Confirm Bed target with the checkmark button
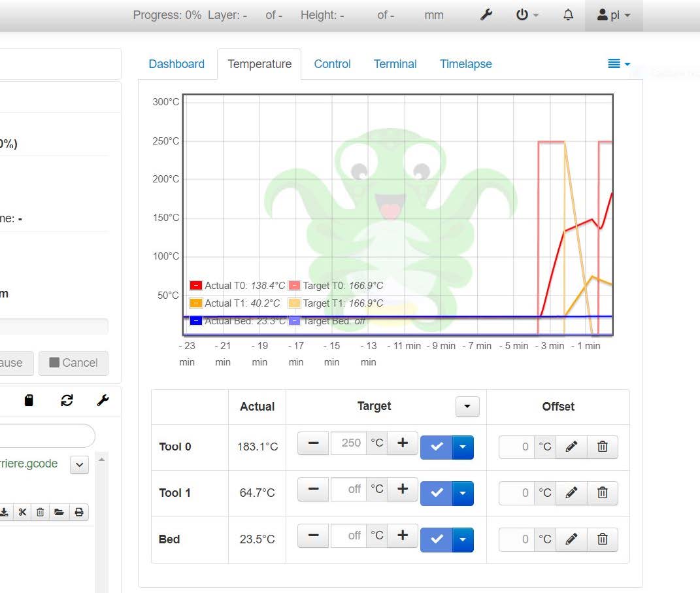700x593 pixels. point(436,539)
